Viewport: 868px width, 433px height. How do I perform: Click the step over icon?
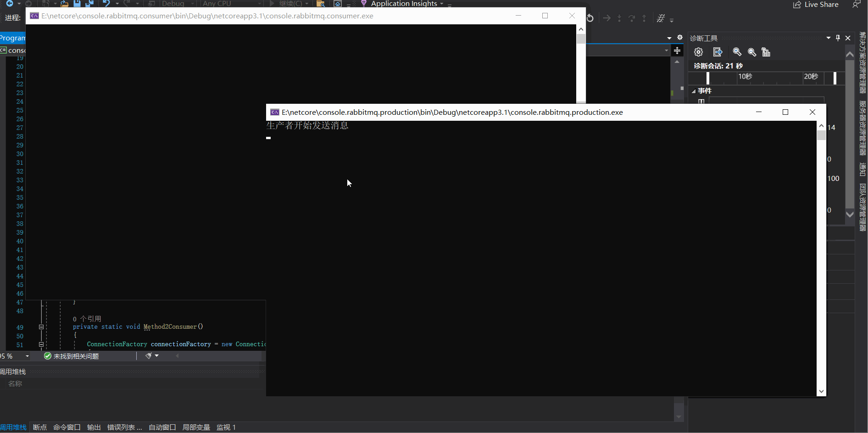632,18
